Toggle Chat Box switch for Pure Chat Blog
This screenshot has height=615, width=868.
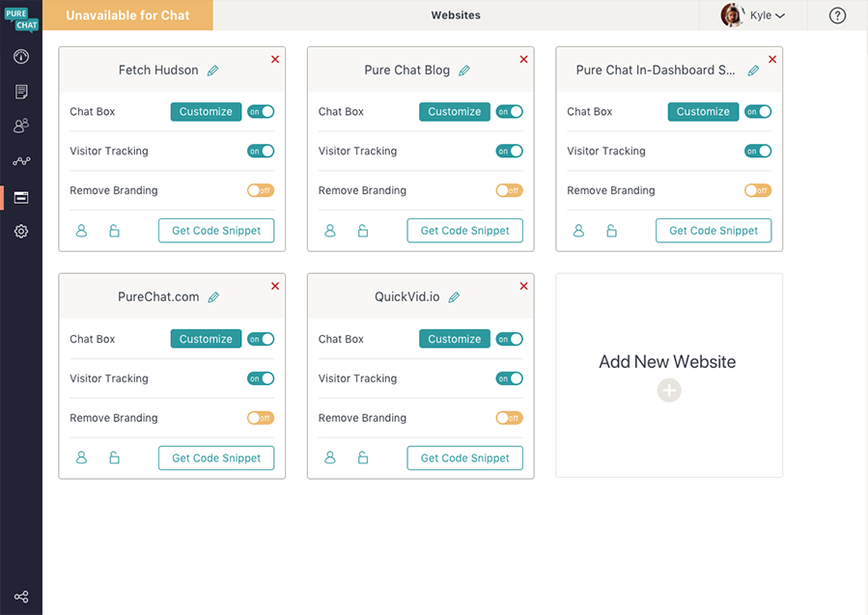pyautogui.click(x=509, y=112)
